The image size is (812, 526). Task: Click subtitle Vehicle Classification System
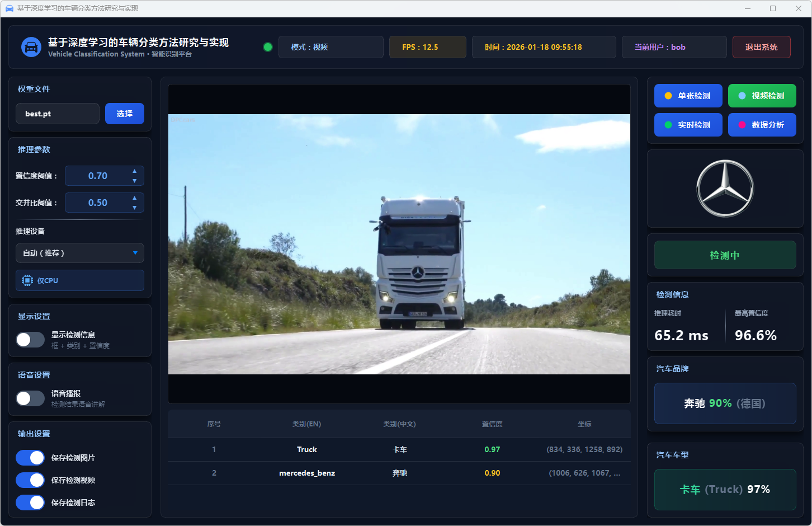tap(96, 54)
